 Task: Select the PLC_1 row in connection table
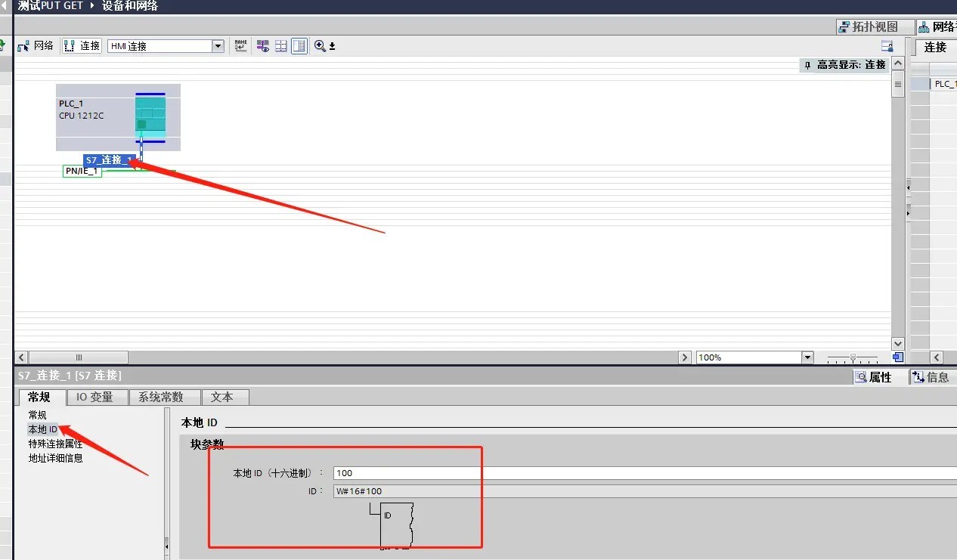[x=943, y=84]
